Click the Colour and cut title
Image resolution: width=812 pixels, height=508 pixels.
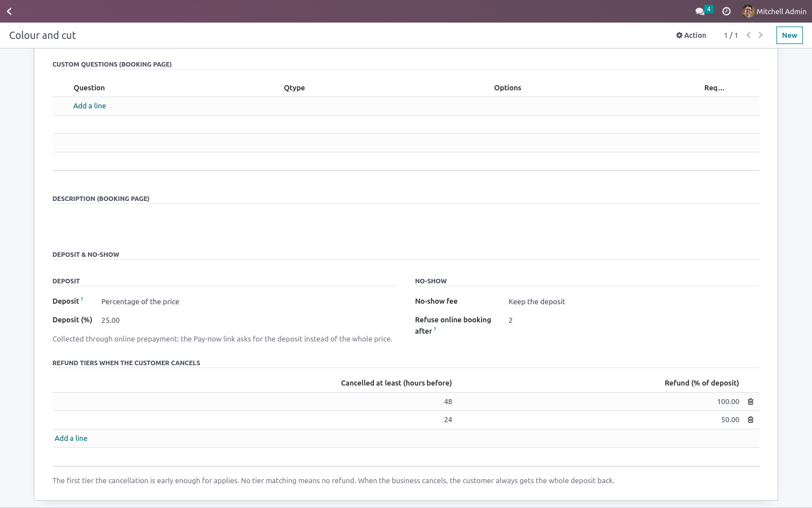[x=42, y=35]
